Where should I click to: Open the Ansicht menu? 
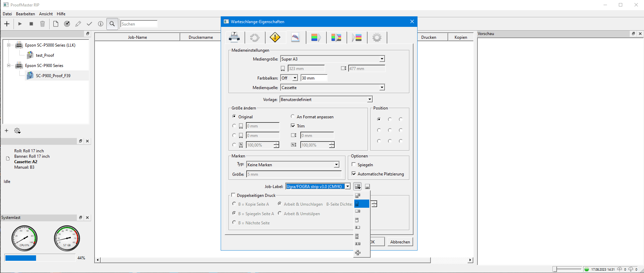(x=46, y=14)
